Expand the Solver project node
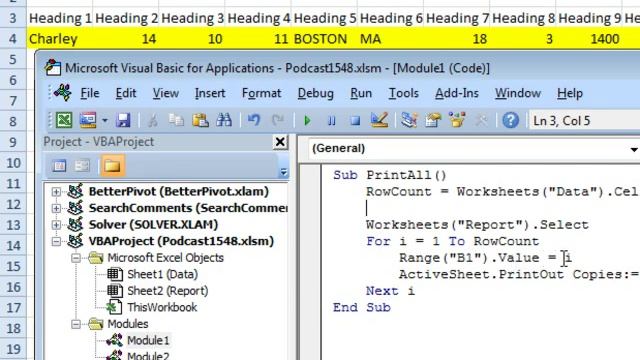The width and height of the screenshot is (640, 360). tap(56, 225)
